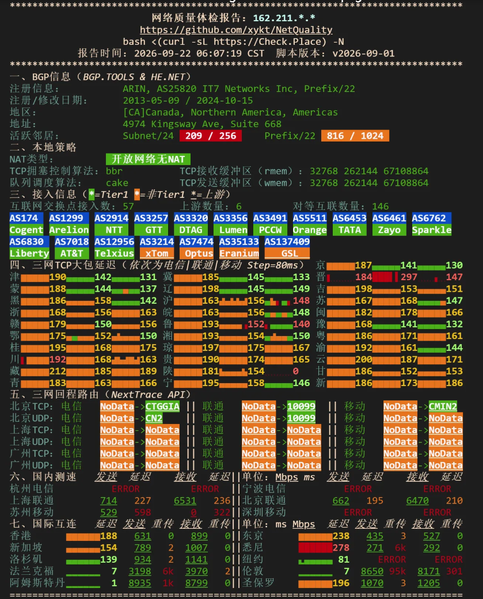Viewport: 483px width, 599px height.
Task: Click the Zayo label
Action: tap(389, 230)
